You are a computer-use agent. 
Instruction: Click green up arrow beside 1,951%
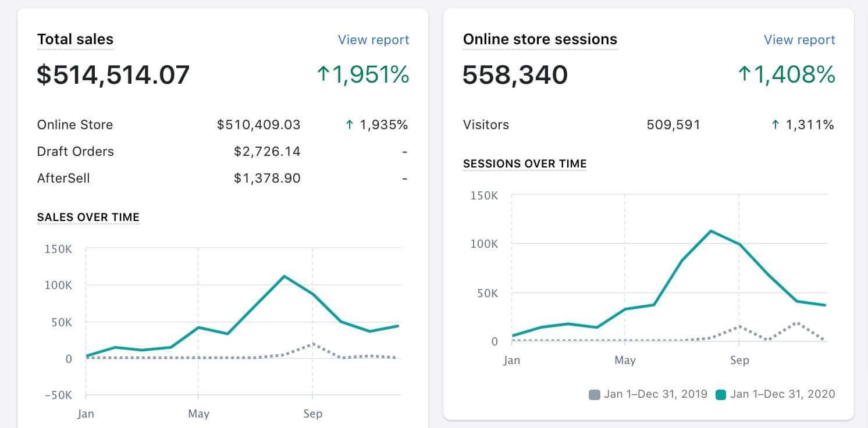pyautogui.click(x=323, y=74)
